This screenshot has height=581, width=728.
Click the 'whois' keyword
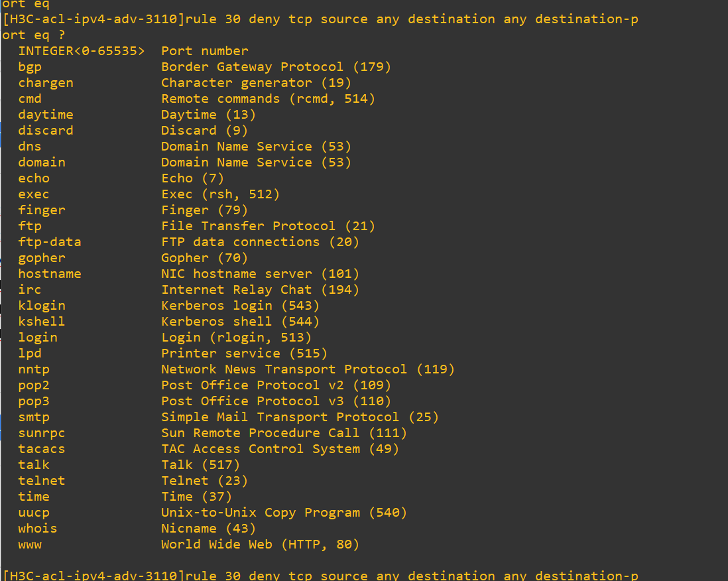pos(38,529)
